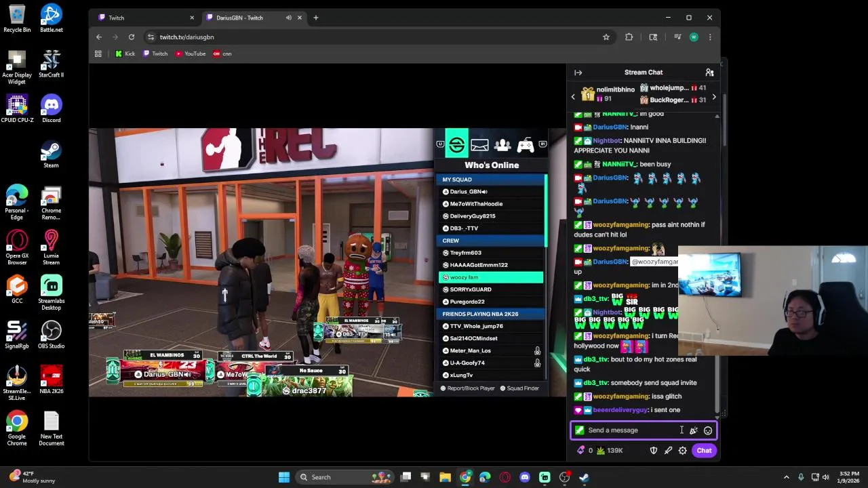Open File Explorer from the taskbar
The height and width of the screenshot is (488, 868).
[445, 477]
